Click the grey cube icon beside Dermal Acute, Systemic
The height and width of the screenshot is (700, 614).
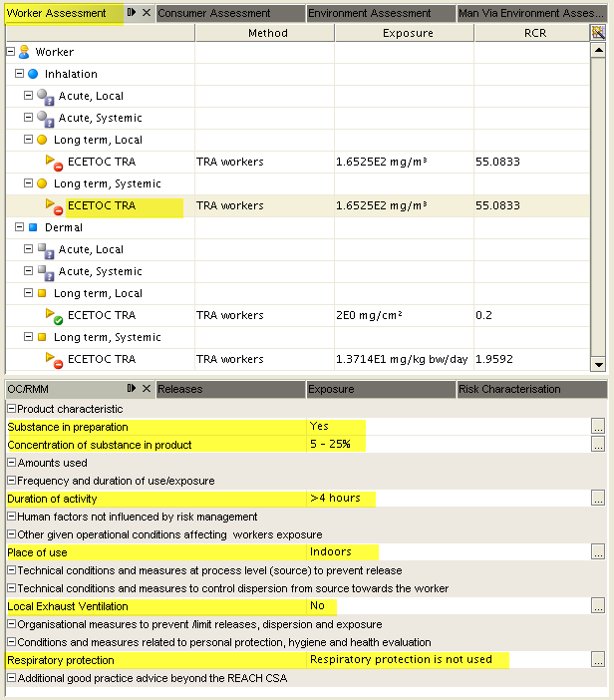click(45, 272)
